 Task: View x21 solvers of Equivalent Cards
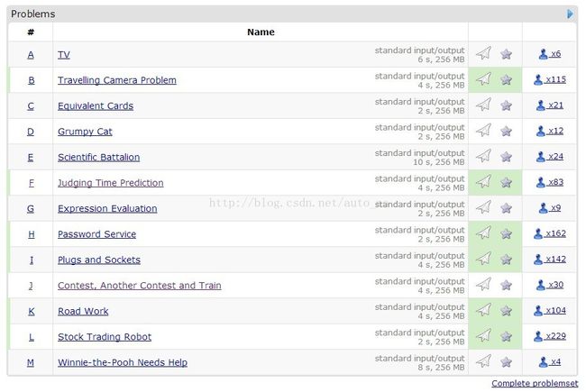tap(550, 105)
